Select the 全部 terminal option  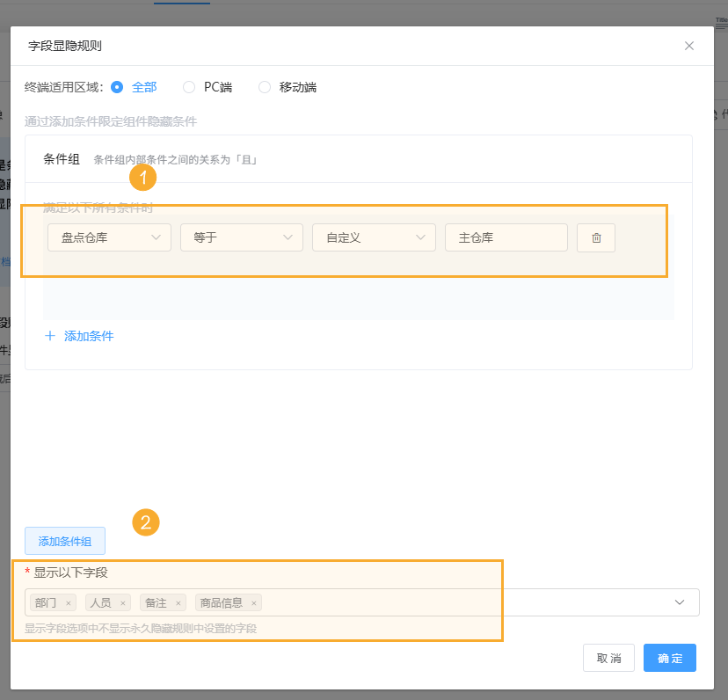[117, 87]
